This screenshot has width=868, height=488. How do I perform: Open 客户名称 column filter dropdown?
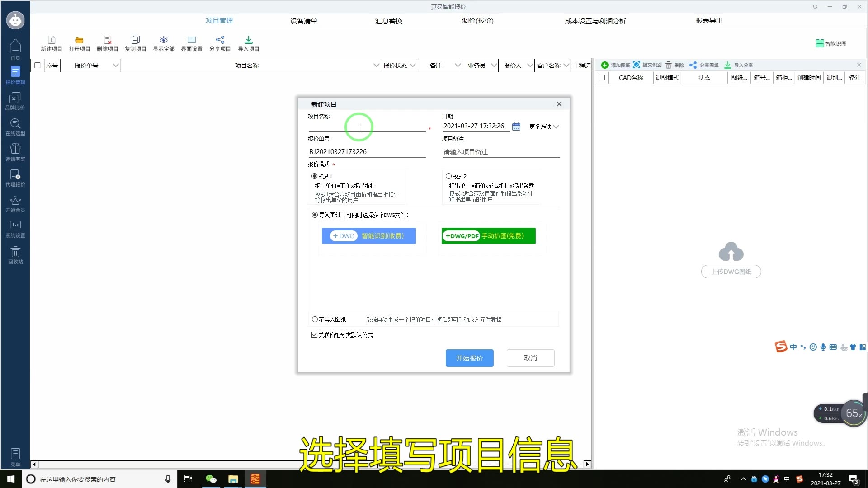click(x=566, y=66)
